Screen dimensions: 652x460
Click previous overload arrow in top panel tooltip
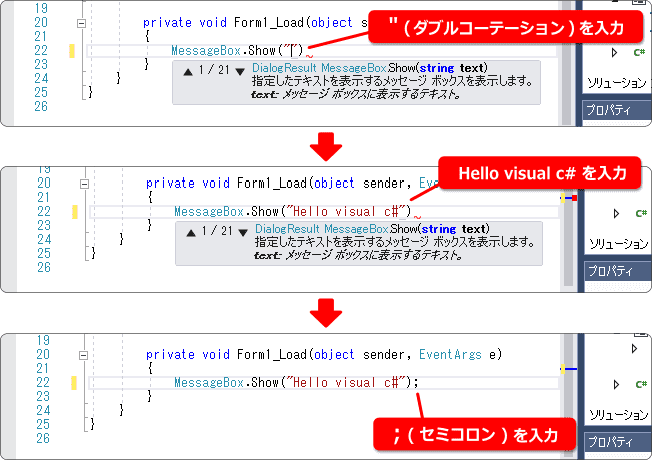pyautogui.click(x=188, y=69)
